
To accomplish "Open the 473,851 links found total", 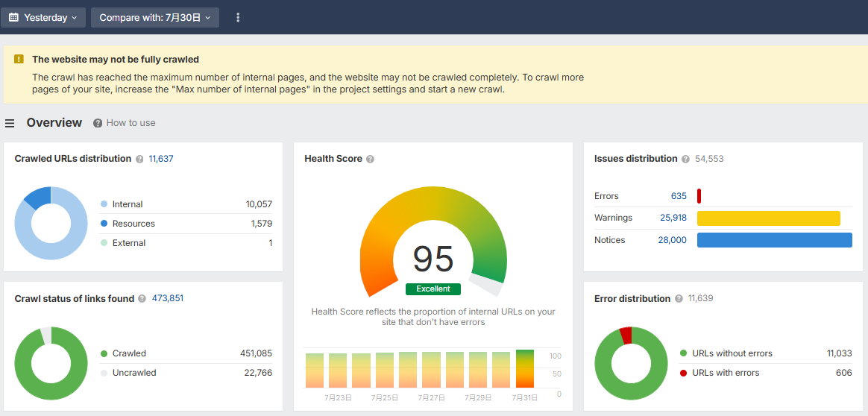I will point(168,298).
